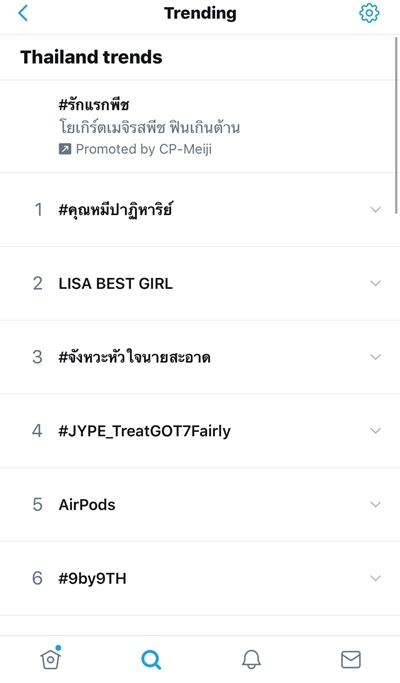Open the Search tab magnifier icon
Screen dimensions: 400x683
coord(151,659)
